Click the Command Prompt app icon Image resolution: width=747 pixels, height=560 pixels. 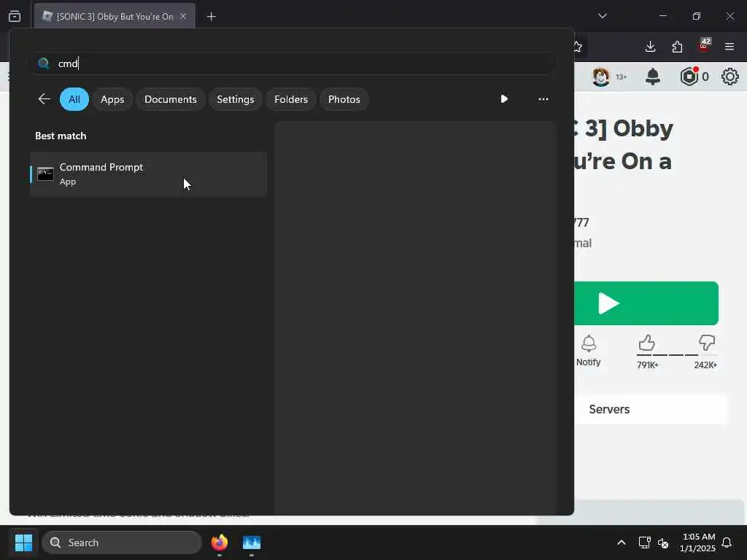tap(45, 174)
